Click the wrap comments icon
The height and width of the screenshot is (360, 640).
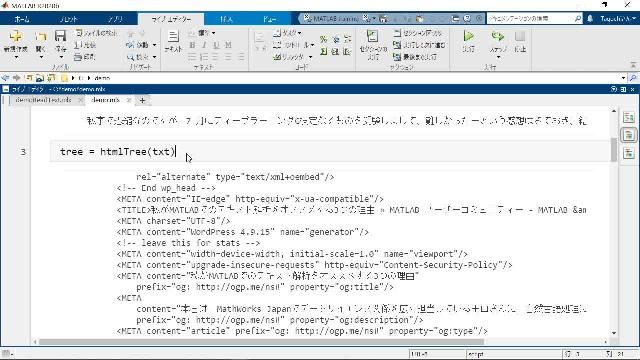click(x=347, y=40)
